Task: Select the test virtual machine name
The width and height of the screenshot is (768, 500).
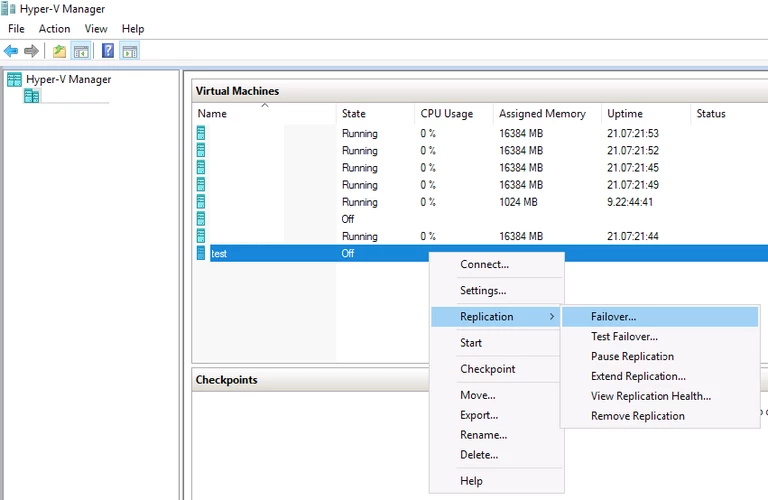Action: pos(219,254)
